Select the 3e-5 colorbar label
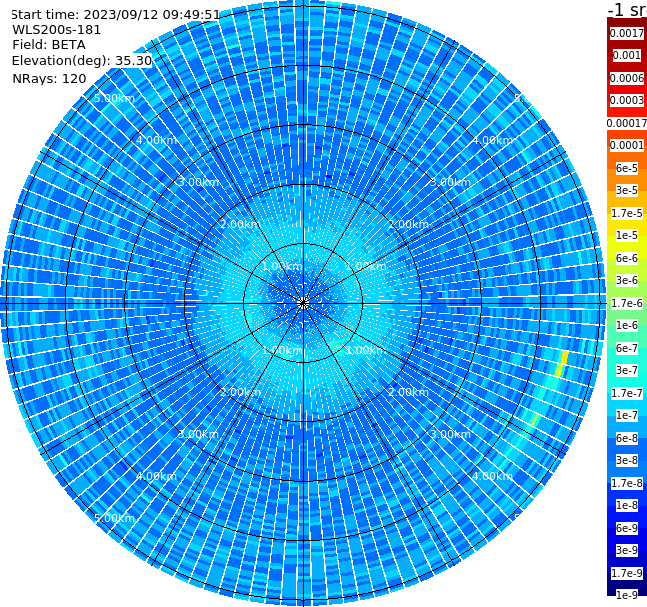Screen dimensions: 647x607 (627, 190)
